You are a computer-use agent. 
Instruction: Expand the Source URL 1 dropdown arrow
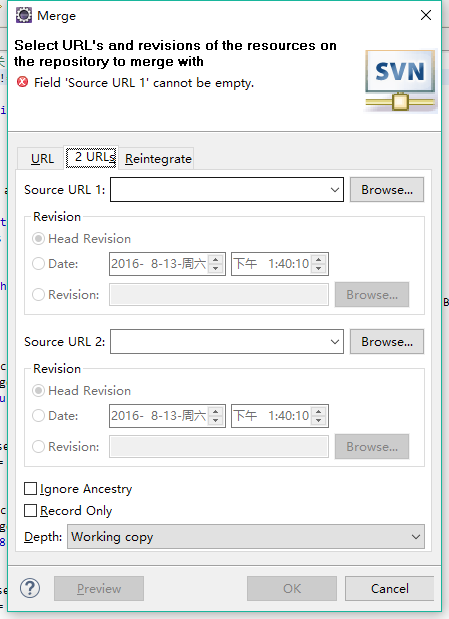pos(334,190)
